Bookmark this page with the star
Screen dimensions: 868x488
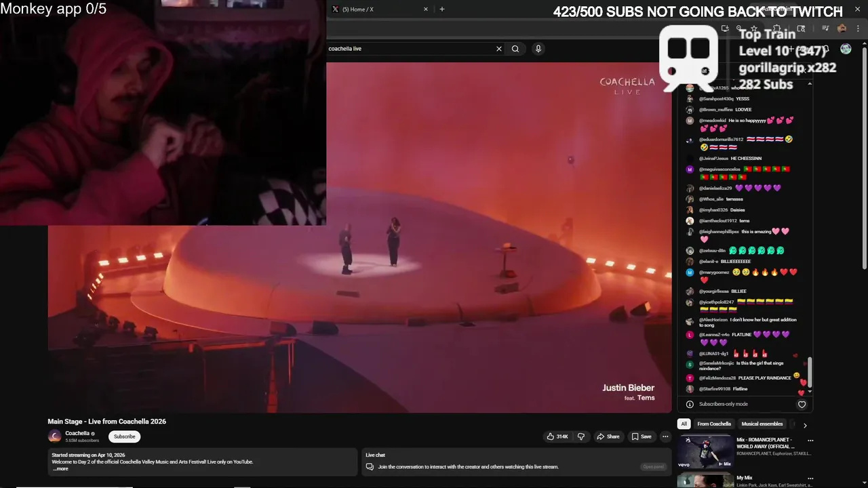[x=753, y=28]
